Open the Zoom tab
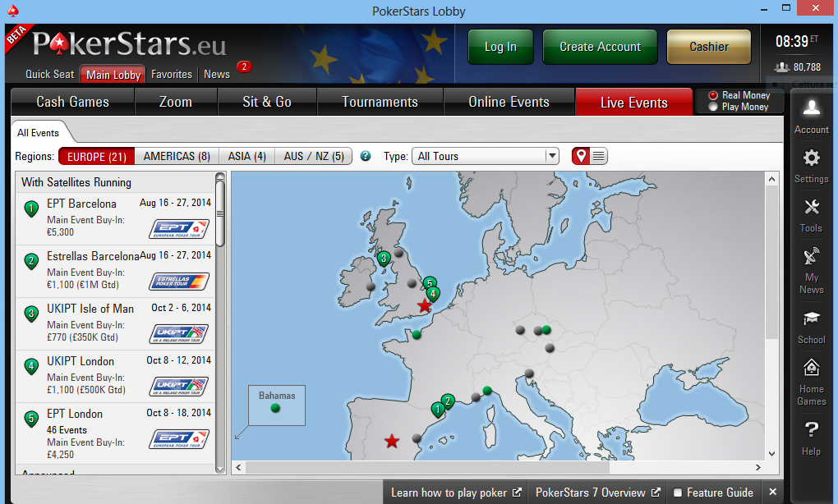838x504 pixels. tap(176, 102)
